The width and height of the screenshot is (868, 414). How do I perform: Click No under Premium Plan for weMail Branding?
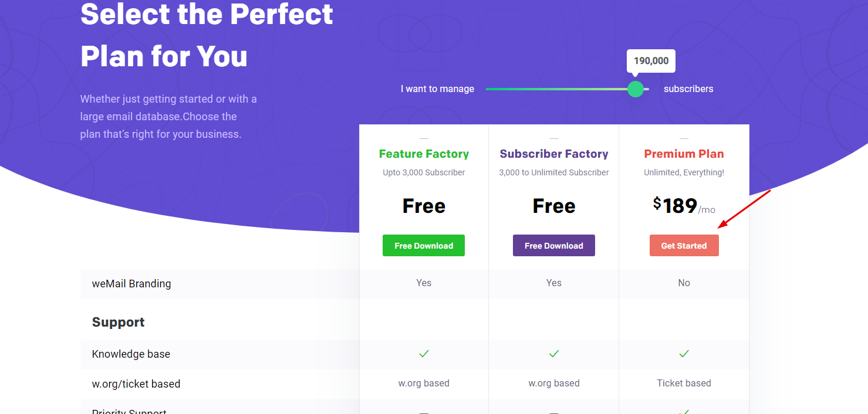(x=684, y=283)
